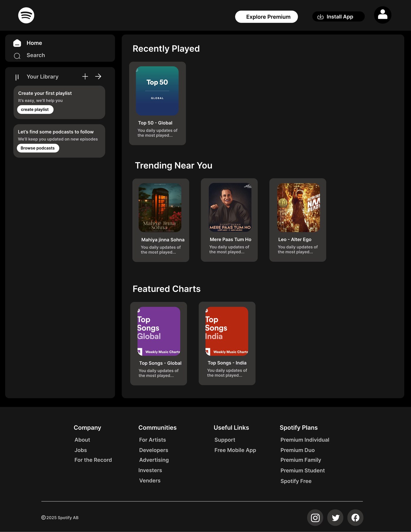The width and height of the screenshot is (411, 532).
Task: Click the Trending Near You heading
Action: click(x=174, y=165)
